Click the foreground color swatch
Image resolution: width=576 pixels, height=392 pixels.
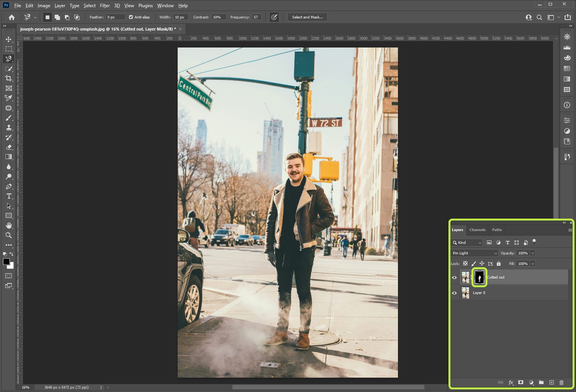click(6, 262)
